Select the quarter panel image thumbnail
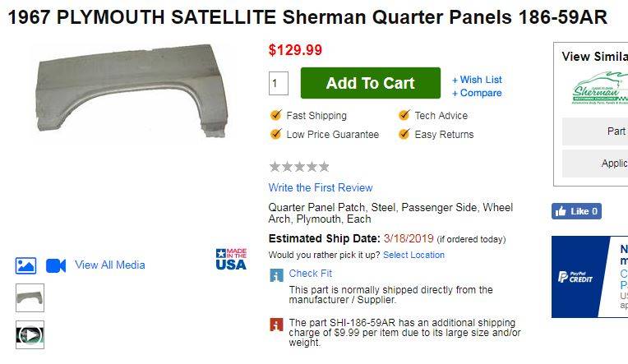628x364 pixels. [x=30, y=297]
